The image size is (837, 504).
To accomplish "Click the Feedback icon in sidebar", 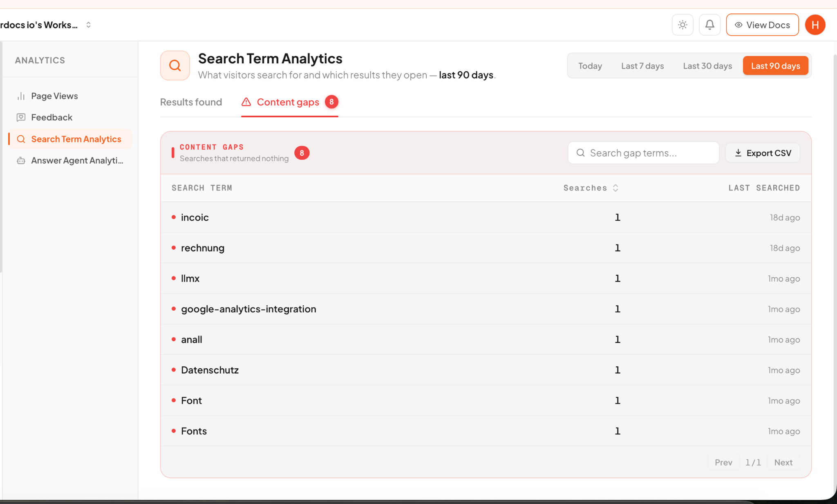I will click(x=21, y=117).
